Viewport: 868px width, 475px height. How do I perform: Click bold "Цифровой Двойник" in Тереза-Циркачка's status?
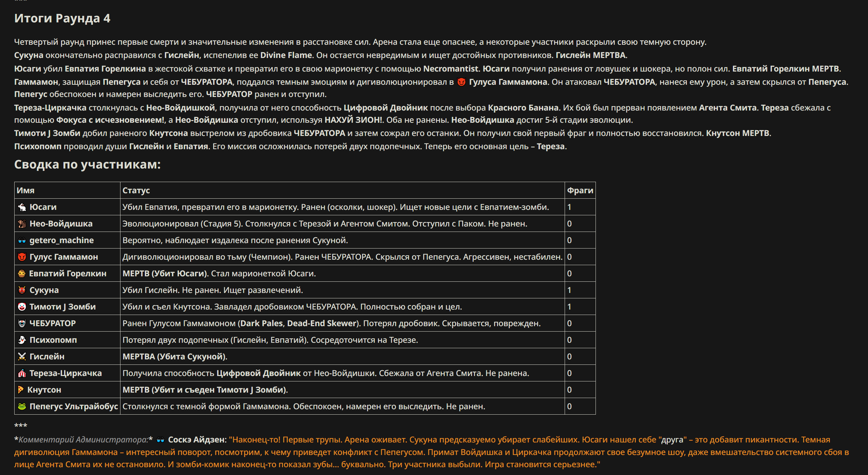pyautogui.click(x=259, y=373)
